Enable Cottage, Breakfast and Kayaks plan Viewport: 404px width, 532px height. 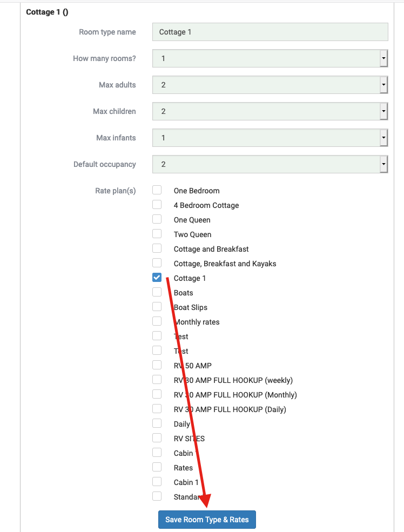coord(157,263)
